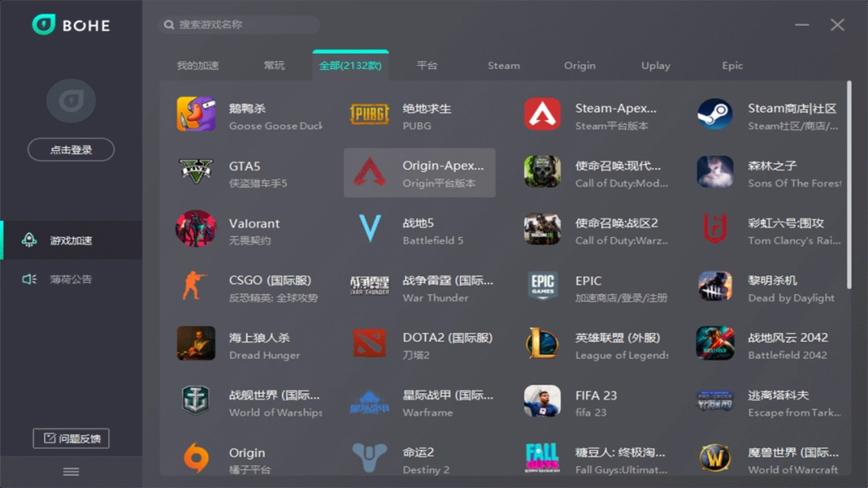
Task: Click the FIFA 23 game icon
Action: click(542, 403)
